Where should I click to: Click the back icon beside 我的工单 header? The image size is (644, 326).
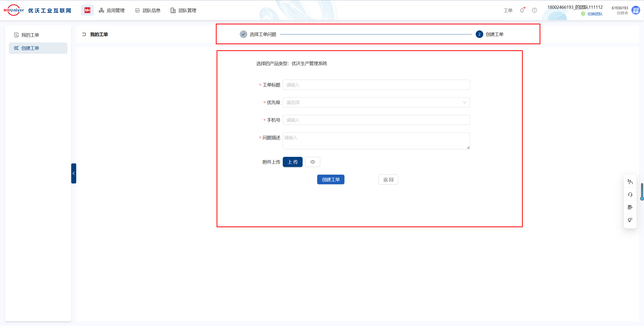[x=84, y=34]
